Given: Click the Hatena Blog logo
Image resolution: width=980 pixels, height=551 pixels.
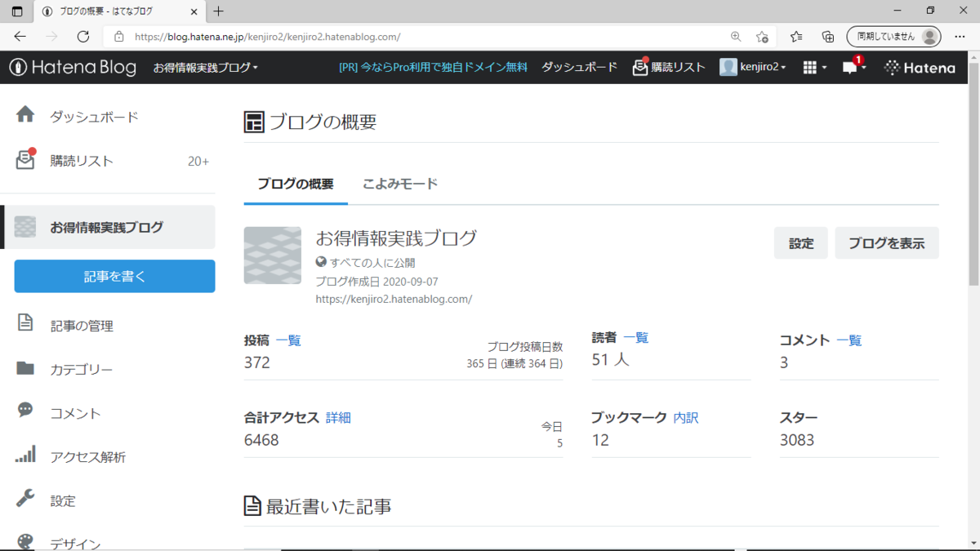Looking at the screenshot, I should (x=73, y=68).
